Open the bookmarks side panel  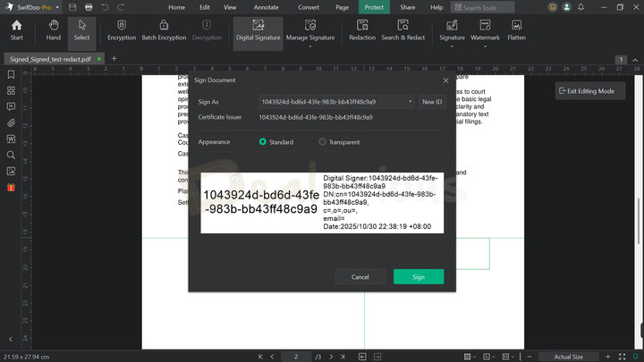point(11,74)
